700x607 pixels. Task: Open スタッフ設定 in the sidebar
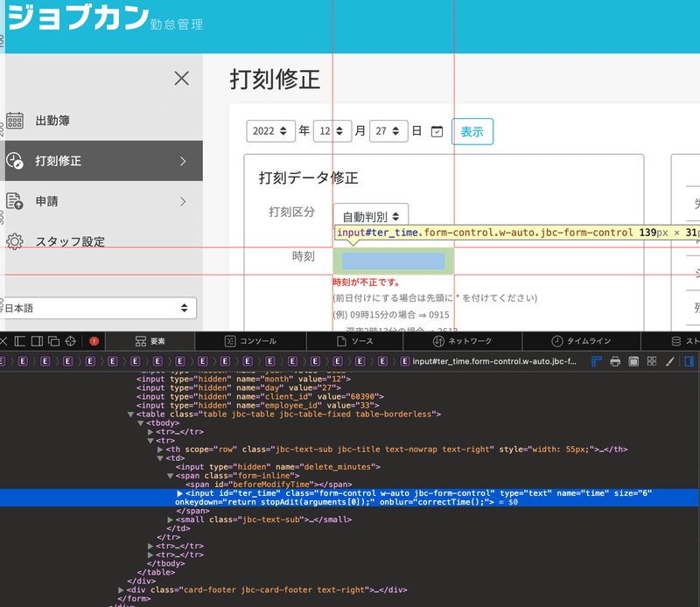[70, 242]
